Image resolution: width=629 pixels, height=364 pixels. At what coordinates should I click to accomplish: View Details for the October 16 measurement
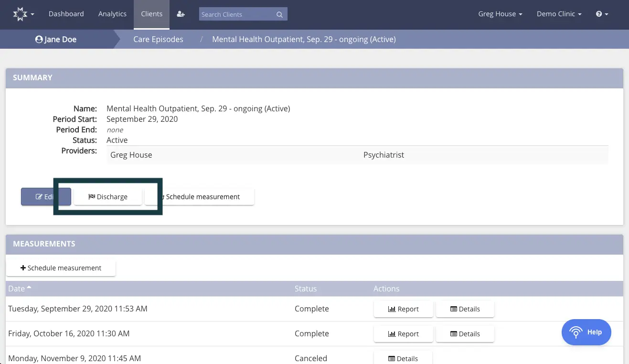(465, 333)
